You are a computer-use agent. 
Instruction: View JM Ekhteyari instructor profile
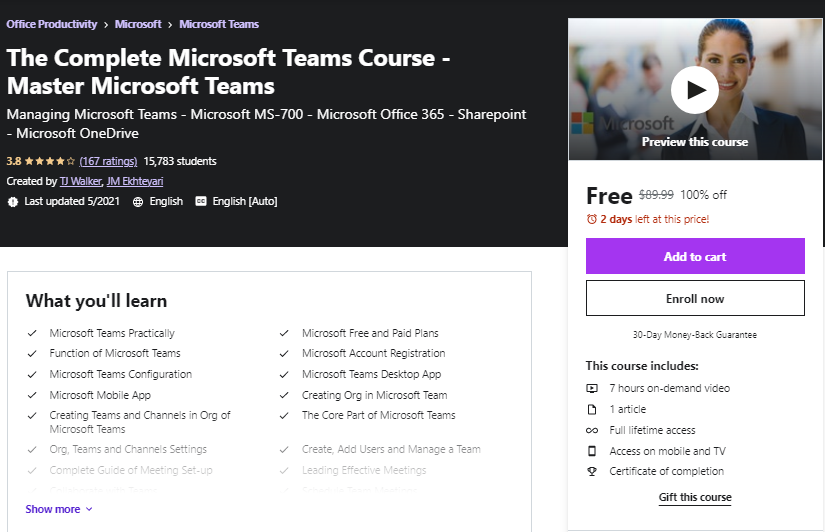[x=135, y=181]
